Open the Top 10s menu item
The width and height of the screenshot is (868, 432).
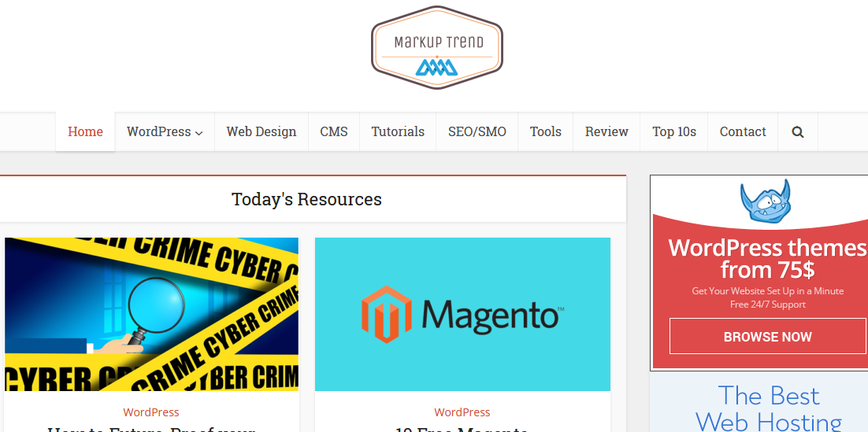pyautogui.click(x=673, y=131)
